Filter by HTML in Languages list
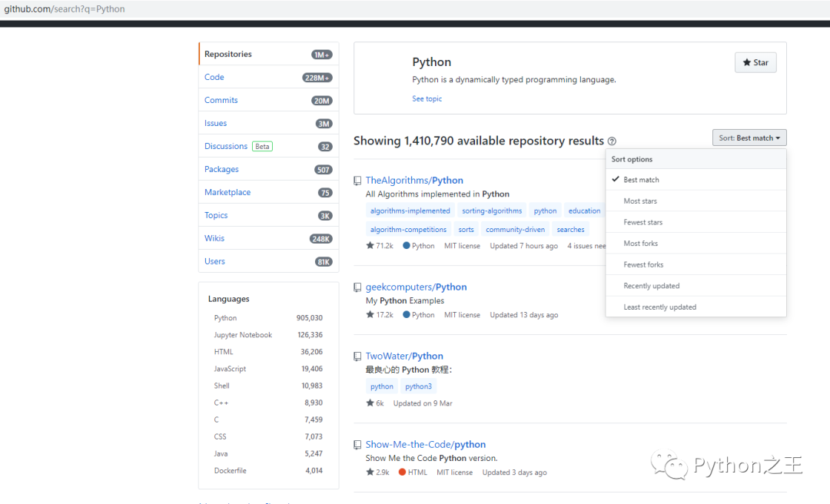The width and height of the screenshot is (830, 504). click(x=268, y=352)
